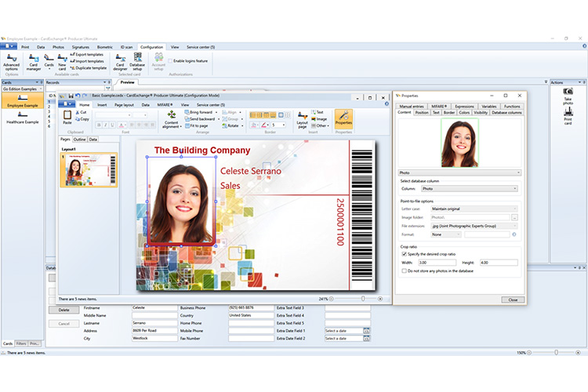Open the Column Photo dropdown
This screenshot has height=392, width=588.
[470, 189]
